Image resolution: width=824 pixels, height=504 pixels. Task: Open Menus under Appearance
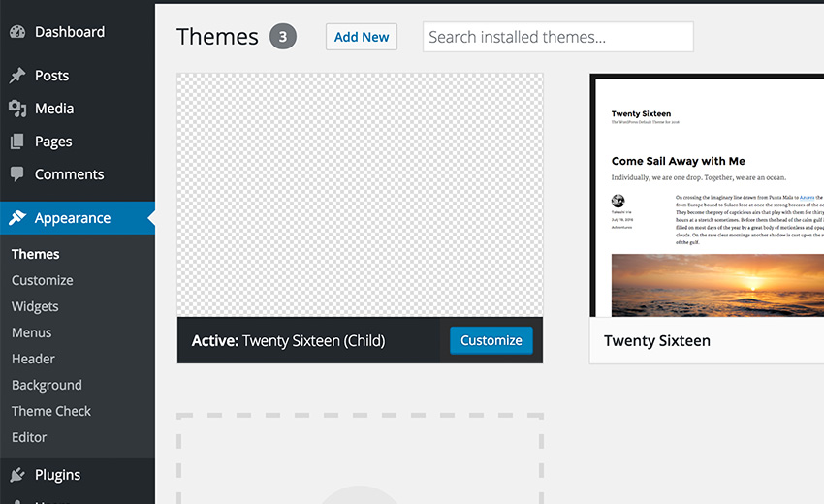[32, 332]
